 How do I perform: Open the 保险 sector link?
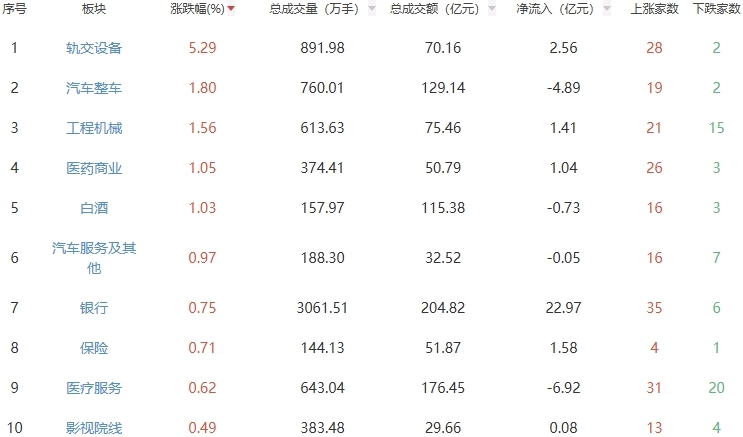[94, 348]
